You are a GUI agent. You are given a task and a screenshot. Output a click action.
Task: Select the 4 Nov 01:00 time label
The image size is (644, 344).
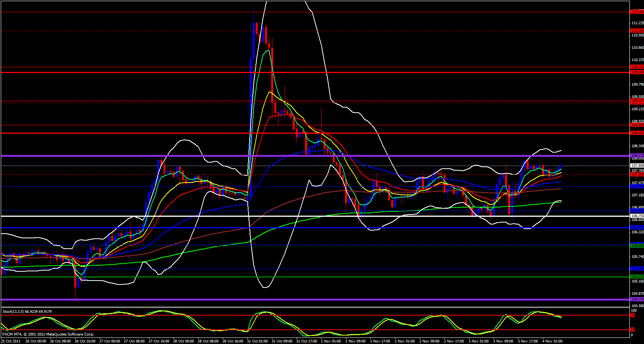pyautogui.click(x=552, y=341)
